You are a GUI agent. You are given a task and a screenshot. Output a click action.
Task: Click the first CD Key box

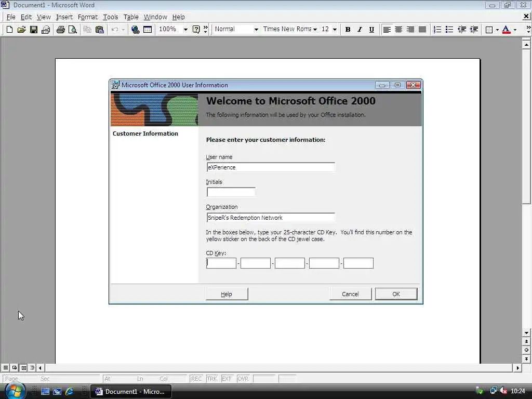(x=221, y=263)
